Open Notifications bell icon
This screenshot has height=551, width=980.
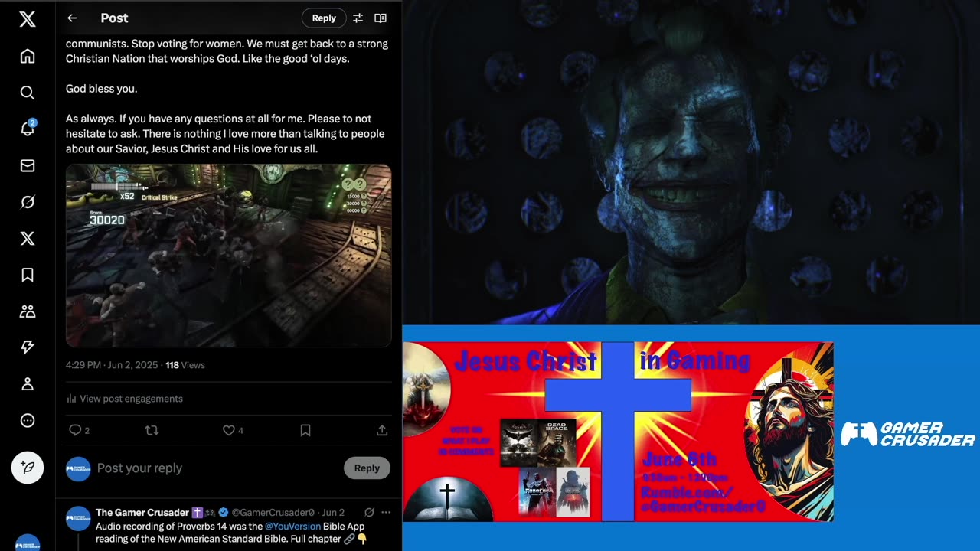28,129
